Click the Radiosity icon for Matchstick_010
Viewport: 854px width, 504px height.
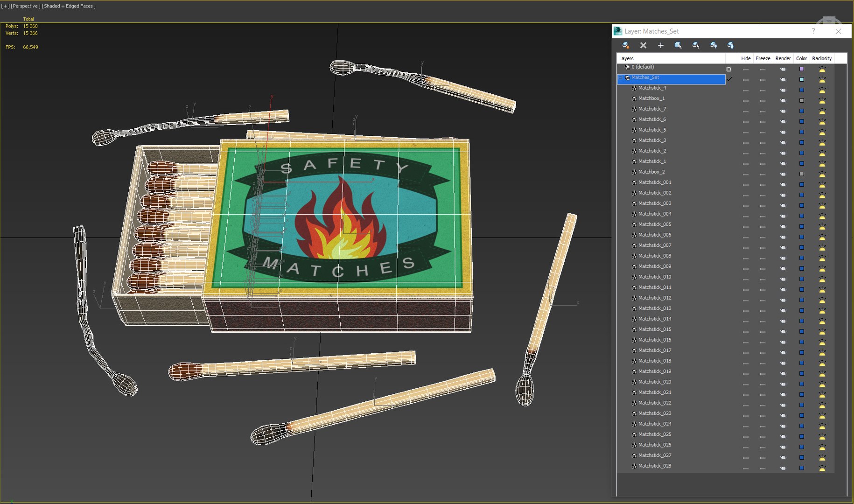[x=822, y=279]
